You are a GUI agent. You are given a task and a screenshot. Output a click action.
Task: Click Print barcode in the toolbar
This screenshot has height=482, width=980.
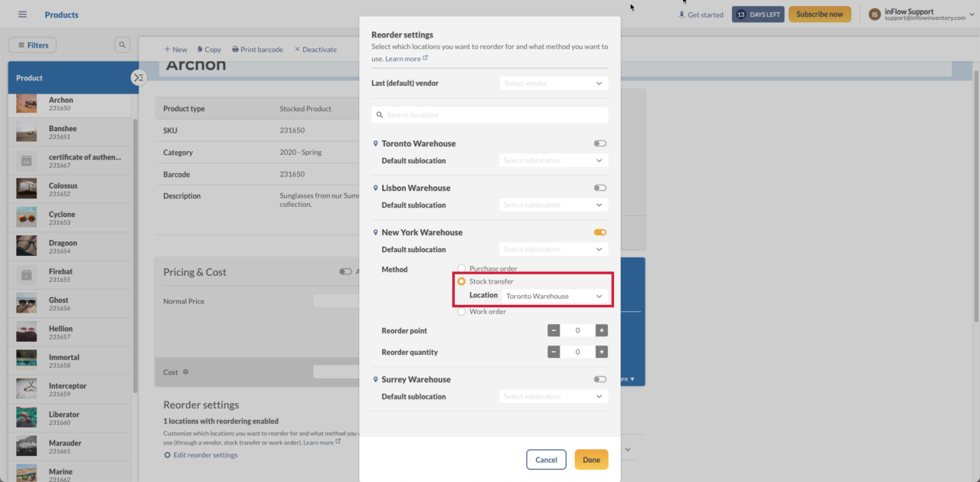257,50
